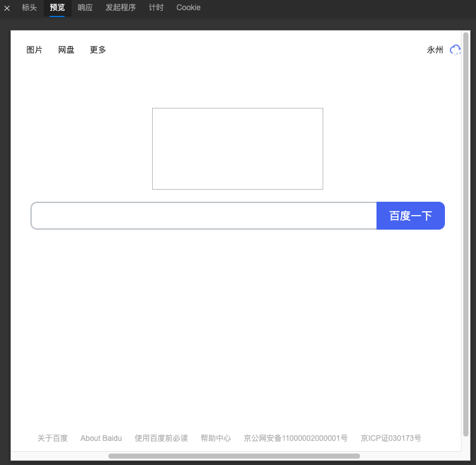
Task: Open the 关于百度 footer link
Action: [53, 438]
